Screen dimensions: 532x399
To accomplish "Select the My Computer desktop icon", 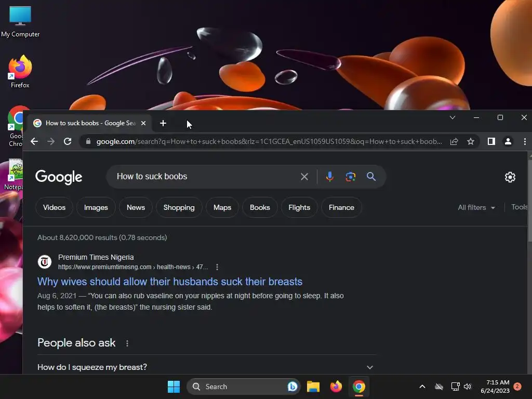I will 20,22.
